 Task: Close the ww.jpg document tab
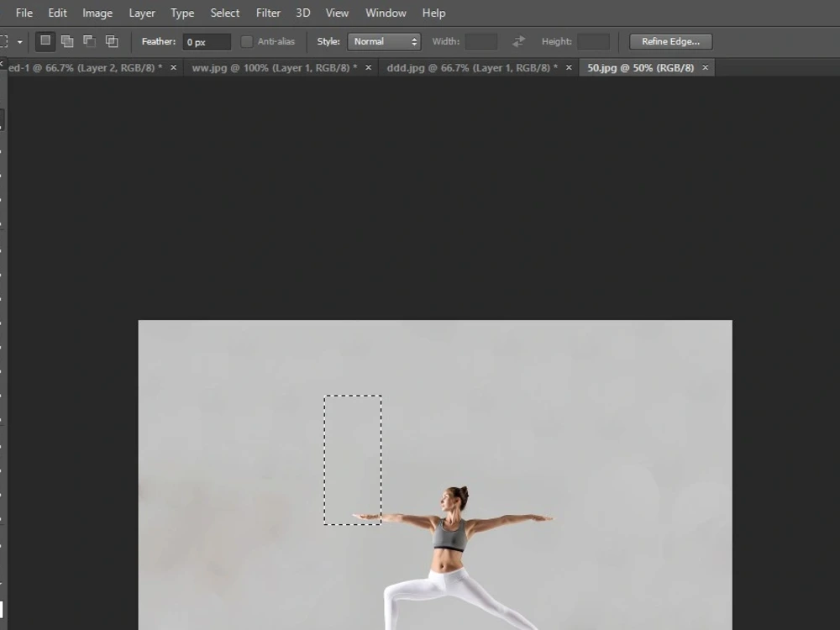coord(368,67)
